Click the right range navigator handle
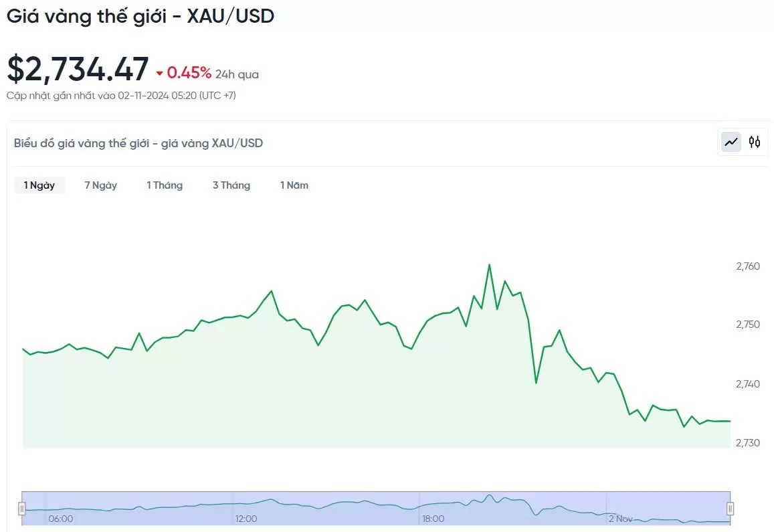Viewport: 774px width, 532px height. click(x=730, y=509)
